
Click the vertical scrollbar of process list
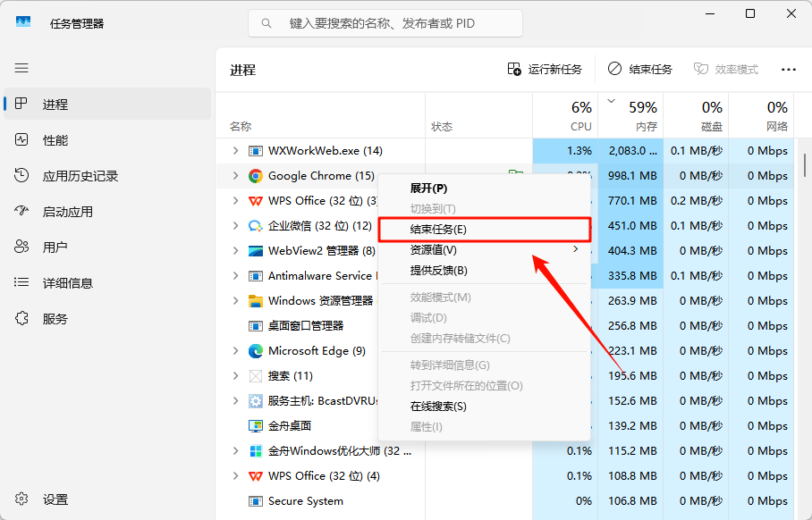(805, 166)
